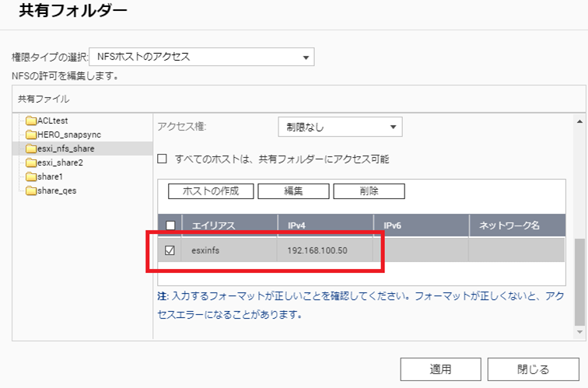The width and height of the screenshot is (588, 388).
Task: Select the HERO_snapsync shared folder
Action: [x=68, y=135]
